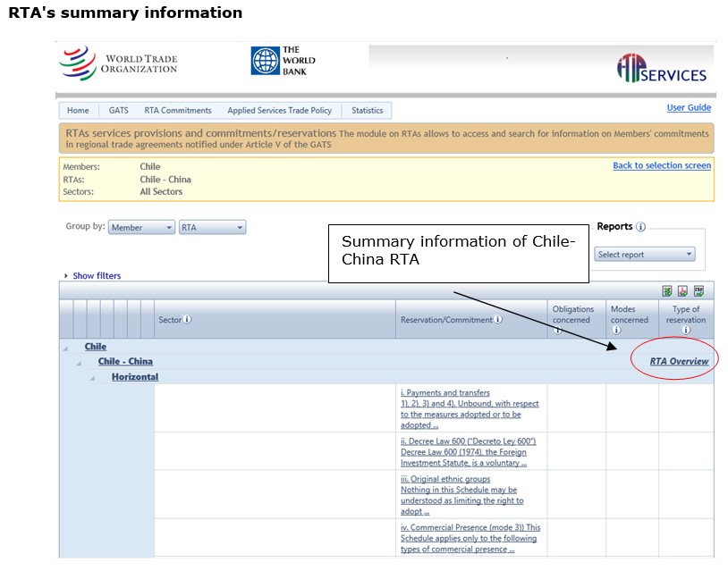The height and width of the screenshot is (571, 728).
Task: Click the World Bank globe logo
Action: (x=265, y=61)
